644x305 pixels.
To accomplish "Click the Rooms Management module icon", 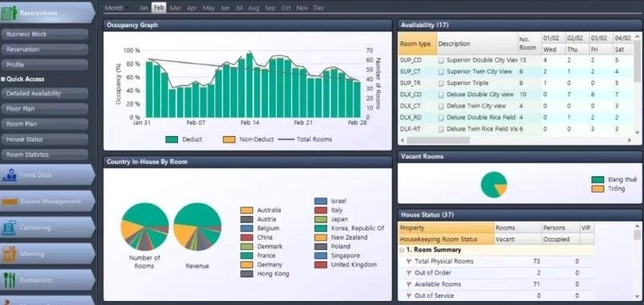I will 9,201.
